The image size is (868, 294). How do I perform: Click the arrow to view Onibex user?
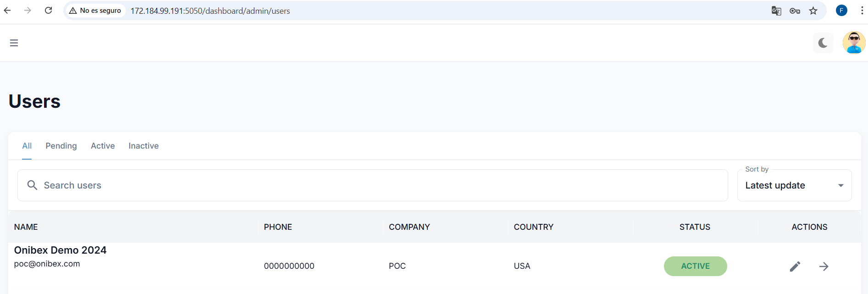point(824,266)
